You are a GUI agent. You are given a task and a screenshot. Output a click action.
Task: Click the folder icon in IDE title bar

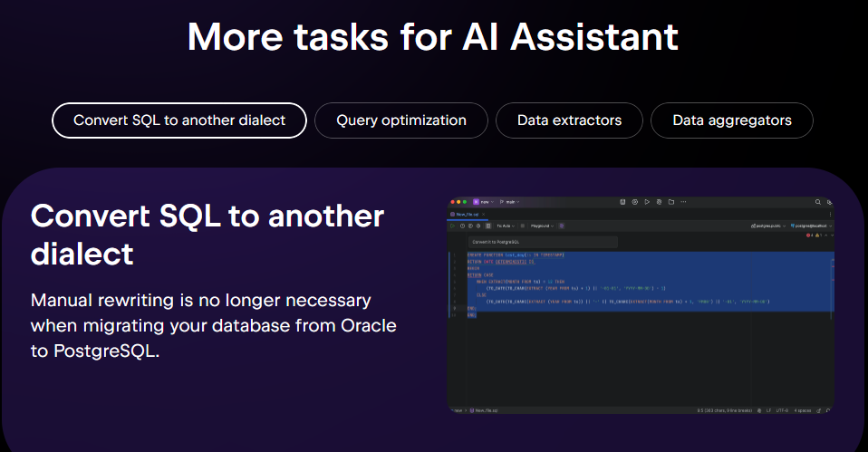670,202
